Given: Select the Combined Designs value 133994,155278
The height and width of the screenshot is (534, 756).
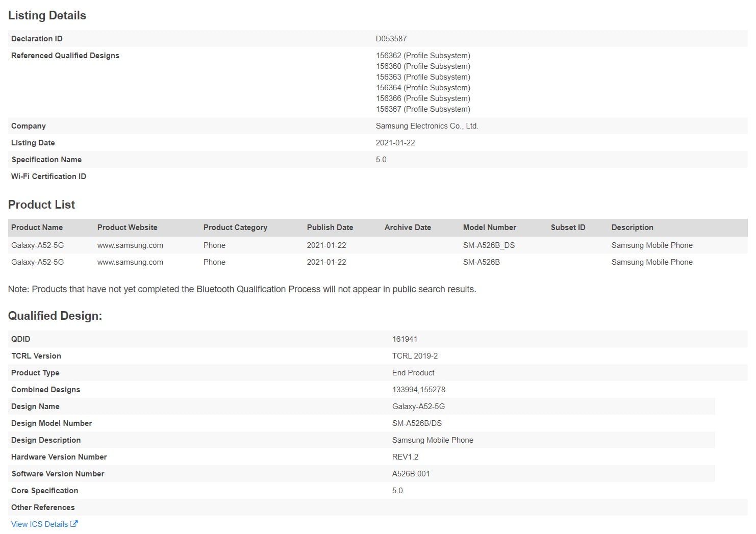Looking at the screenshot, I should (x=418, y=390).
